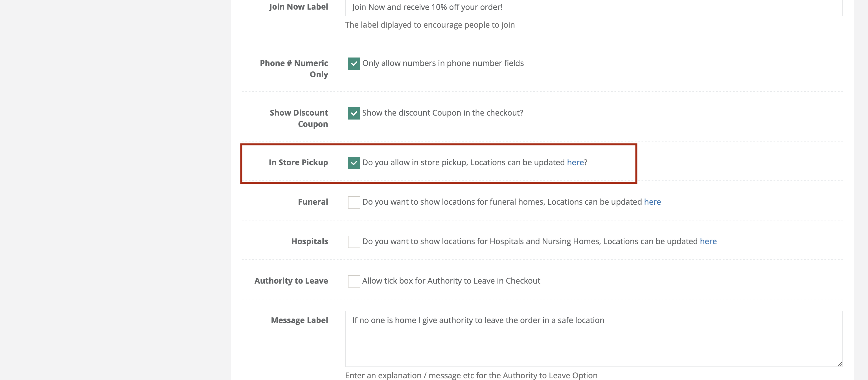The width and height of the screenshot is (868, 380).
Task: Click the 'Show the discount Coupon in the checkout?' label
Action: click(x=442, y=113)
